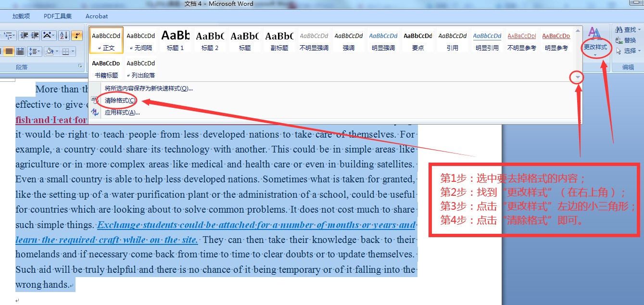
Task: Toggle justify alignment button
Action: click(9, 51)
